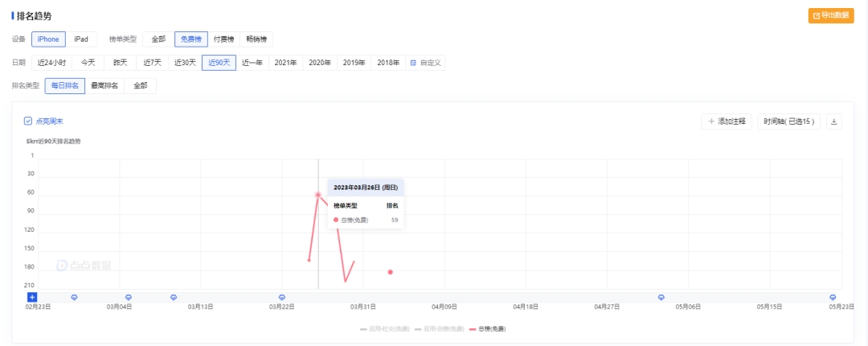Click the chart download icon

[834, 122]
